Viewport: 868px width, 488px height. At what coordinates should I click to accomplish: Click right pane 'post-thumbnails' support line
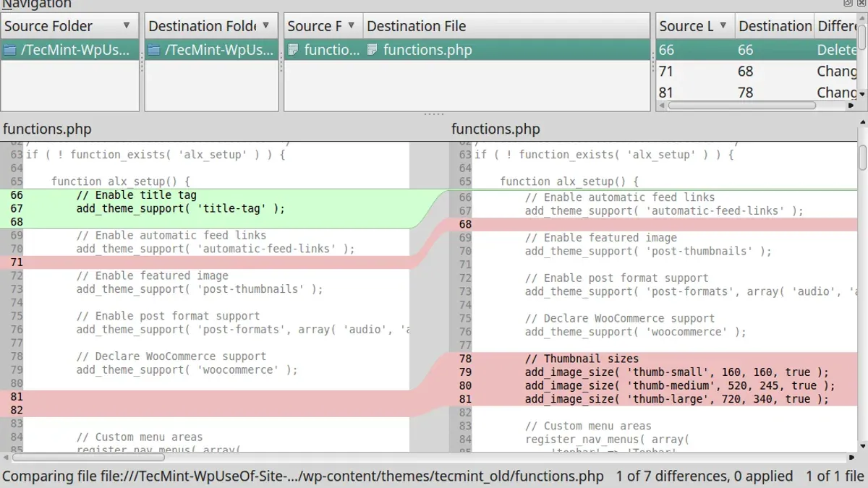[x=648, y=252]
